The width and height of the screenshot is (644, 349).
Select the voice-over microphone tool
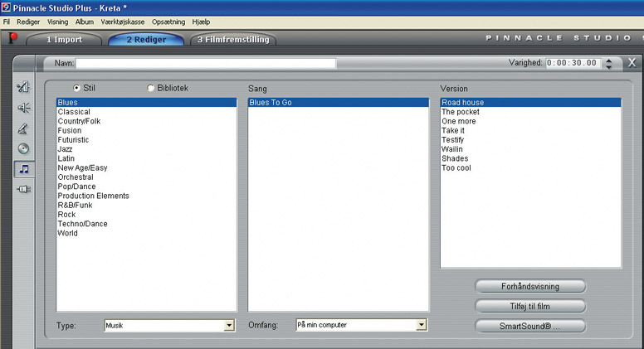pyautogui.click(x=23, y=128)
